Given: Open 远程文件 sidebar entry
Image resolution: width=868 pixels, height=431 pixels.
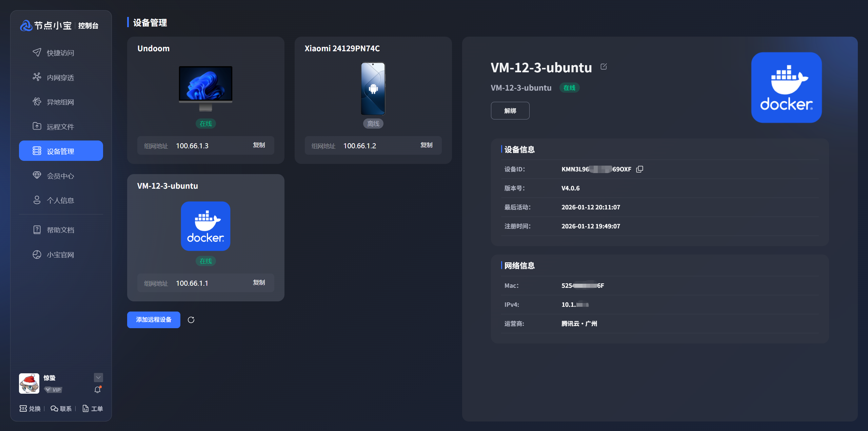Looking at the screenshot, I should click(60, 127).
